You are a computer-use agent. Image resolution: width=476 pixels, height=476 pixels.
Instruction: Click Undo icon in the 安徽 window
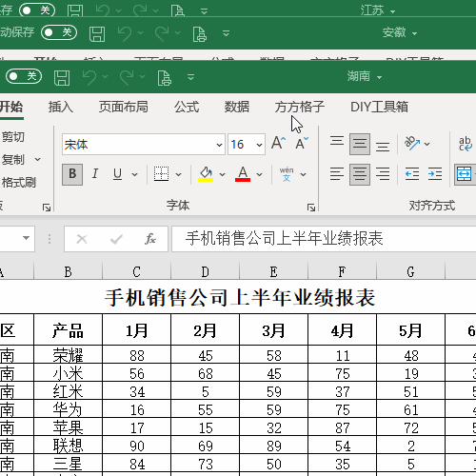coord(125,33)
